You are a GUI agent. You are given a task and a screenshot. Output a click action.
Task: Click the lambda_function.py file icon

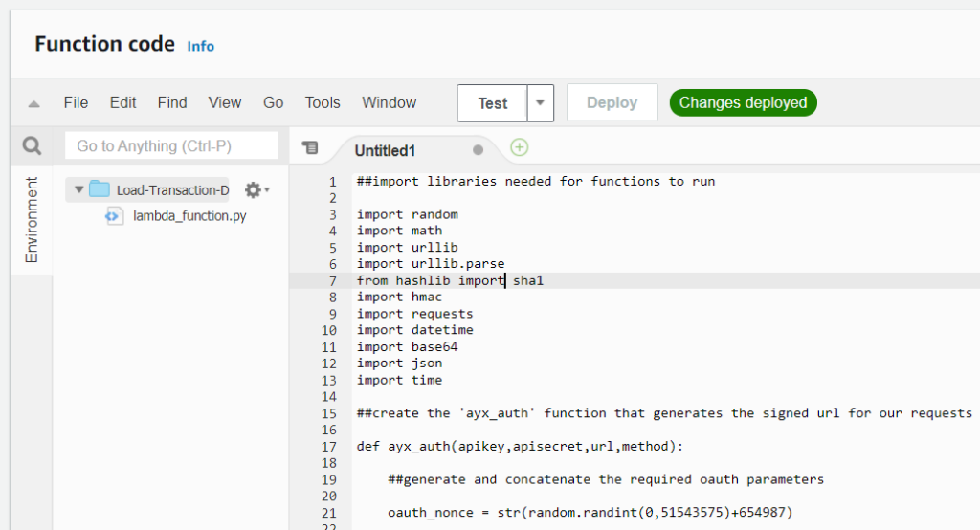click(113, 216)
